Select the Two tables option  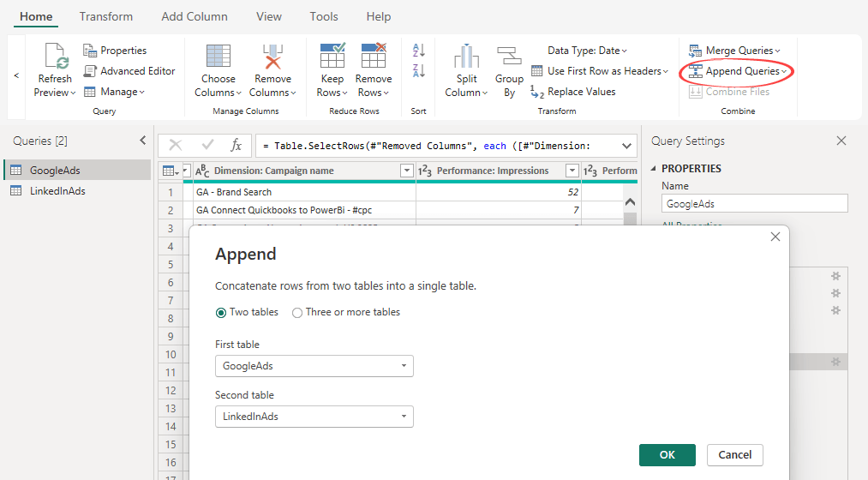coord(247,312)
